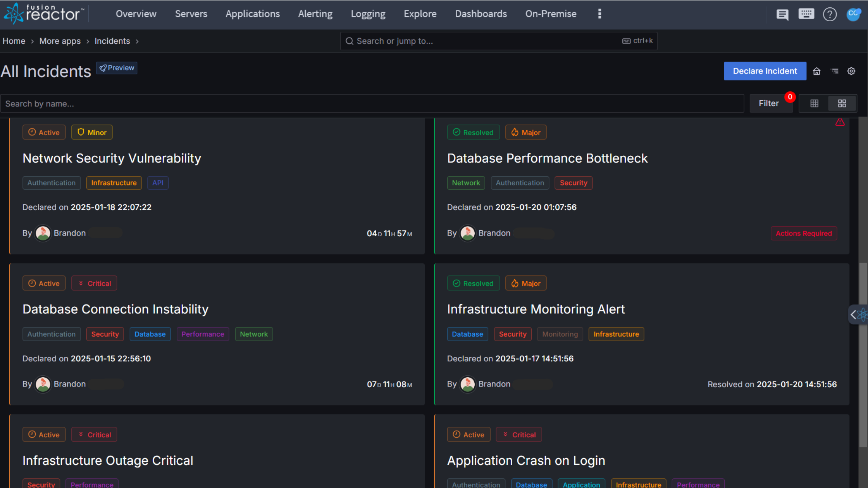The image size is (868, 488).
Task: Click Major badge on Infrastructure Monitoring Alert
Action: tap(526, 284)
